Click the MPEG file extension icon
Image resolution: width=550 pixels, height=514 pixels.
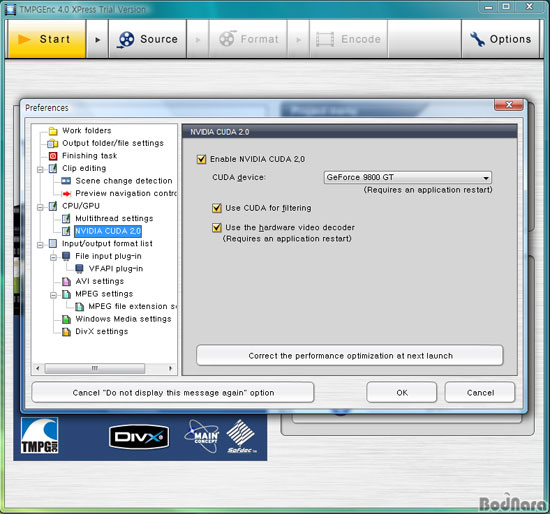pos(79,307)
